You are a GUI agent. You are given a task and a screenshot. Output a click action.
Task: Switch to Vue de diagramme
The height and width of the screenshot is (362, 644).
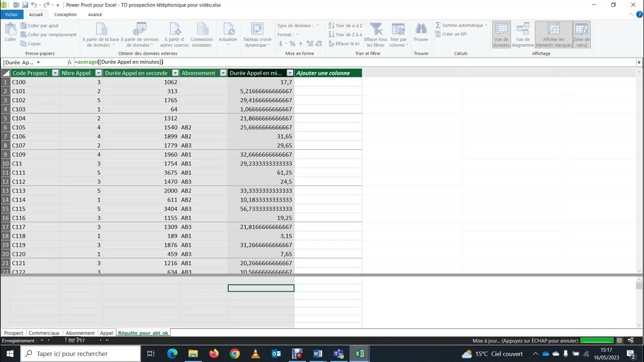pos(523,35)
